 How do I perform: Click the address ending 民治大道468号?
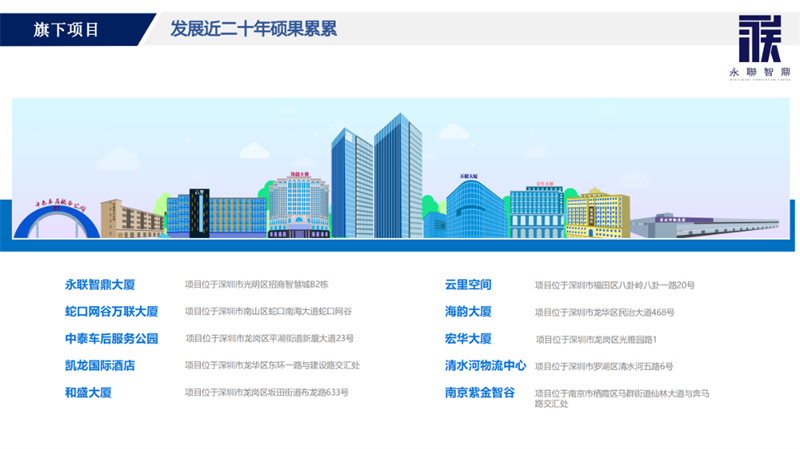pos(605,312)
